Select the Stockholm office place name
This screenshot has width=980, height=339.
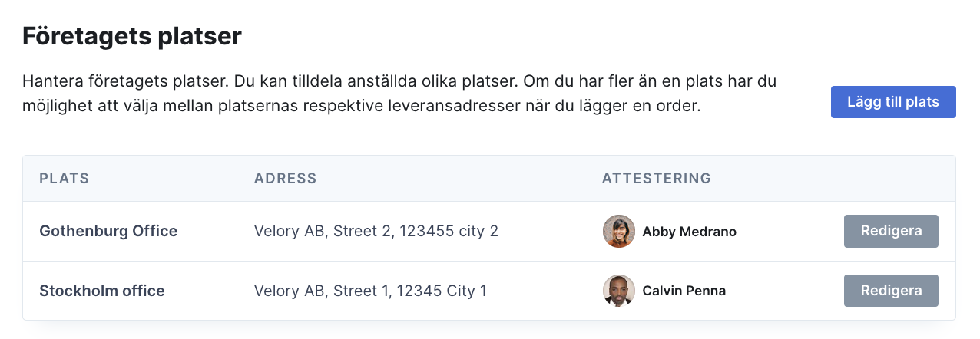click(x=102, y=291)
